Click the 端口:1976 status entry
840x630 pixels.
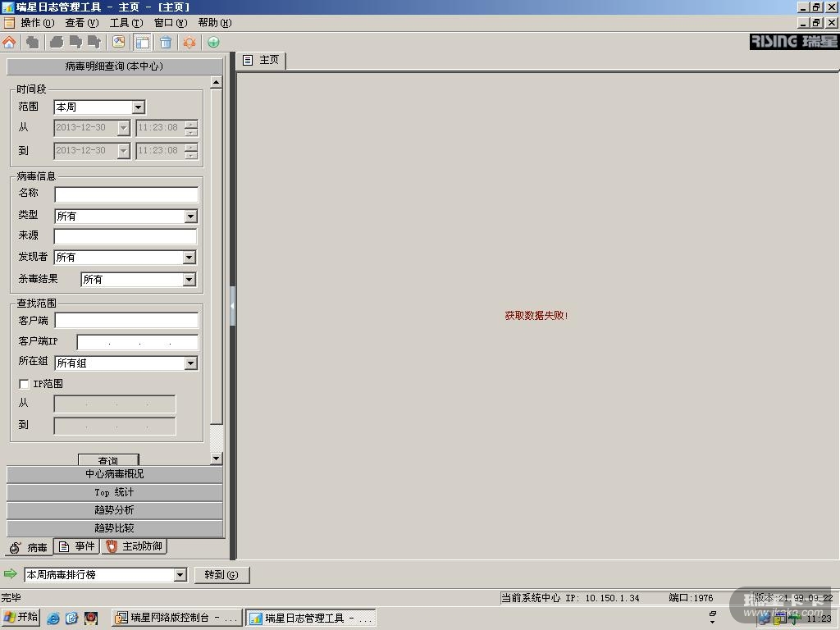(x=691, y=598)
